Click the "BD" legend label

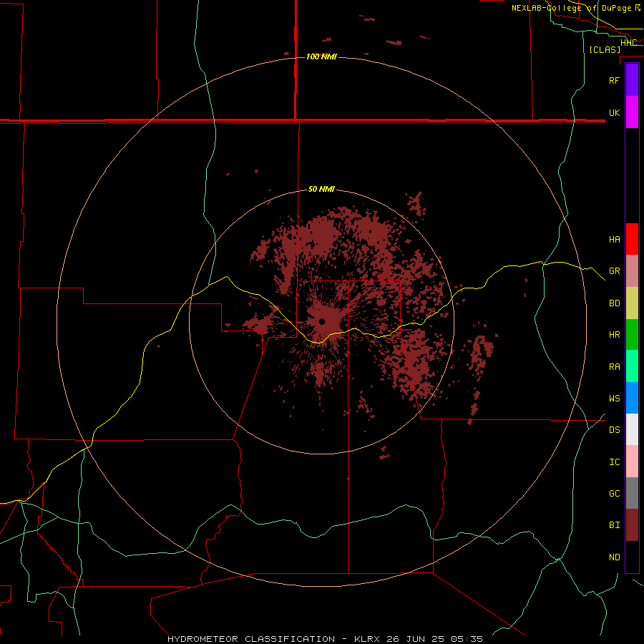click(x=615, y=303)
